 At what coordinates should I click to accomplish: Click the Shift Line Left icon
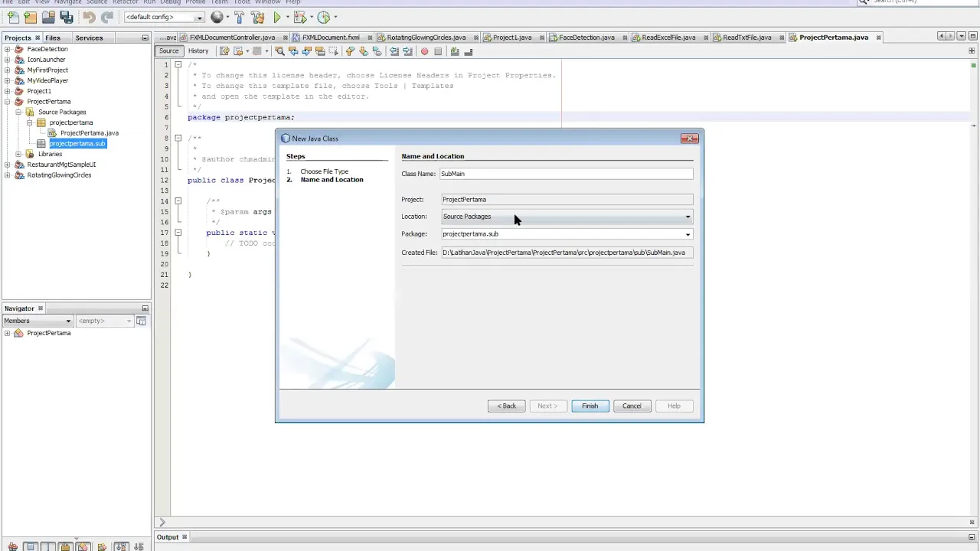coord(394,51)
